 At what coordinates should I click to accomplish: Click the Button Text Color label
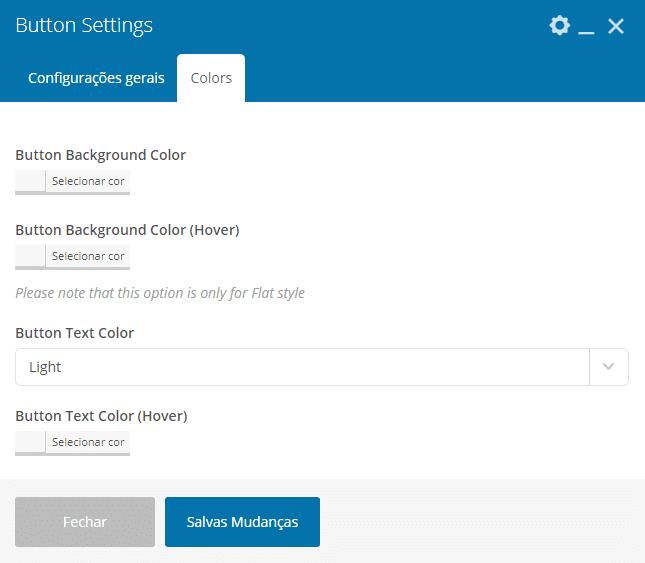pos(74,333)
